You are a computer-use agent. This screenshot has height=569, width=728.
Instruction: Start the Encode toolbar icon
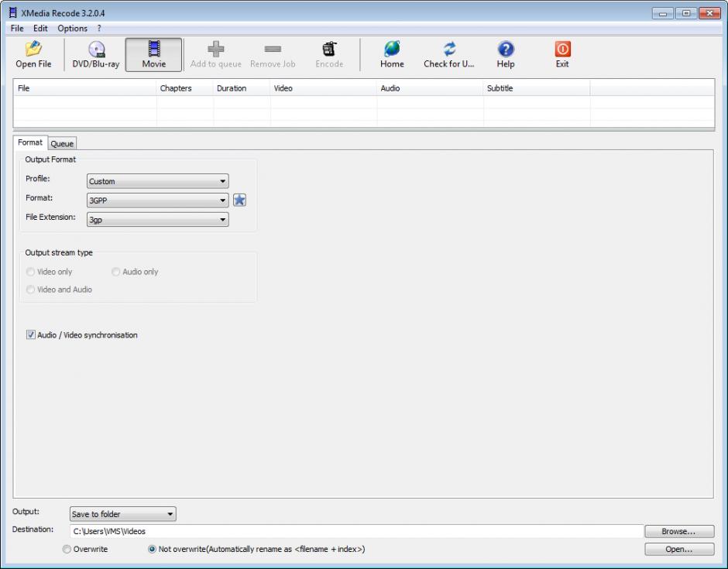329,49
